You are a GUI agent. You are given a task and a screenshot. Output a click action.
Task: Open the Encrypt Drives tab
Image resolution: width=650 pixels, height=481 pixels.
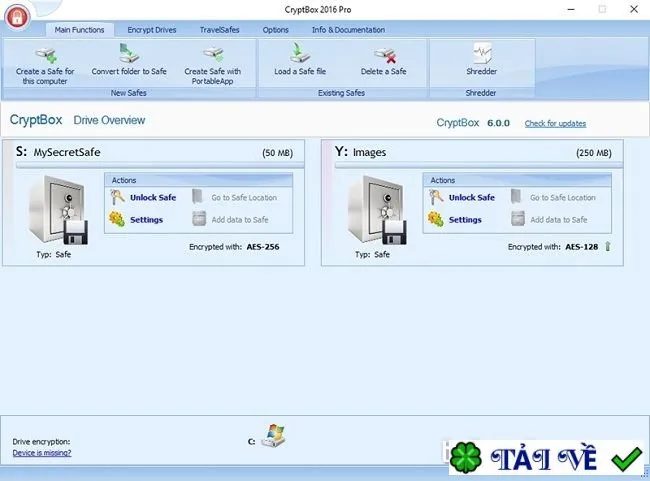152,30
